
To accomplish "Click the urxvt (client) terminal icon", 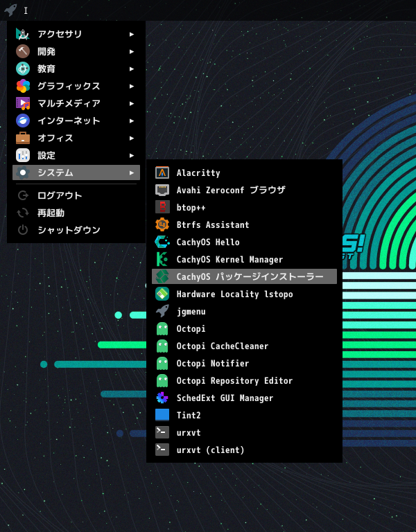I will click(162, 450).
